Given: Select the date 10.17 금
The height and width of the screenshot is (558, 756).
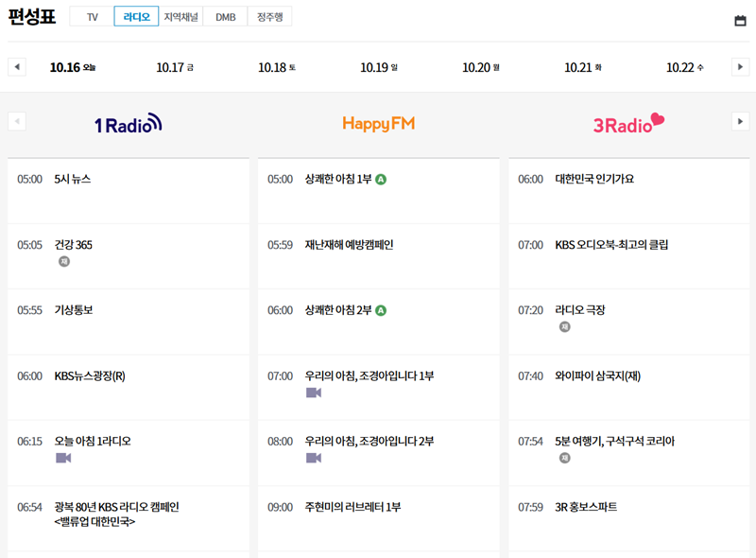Looking at the screenshot, I should 175,67.
